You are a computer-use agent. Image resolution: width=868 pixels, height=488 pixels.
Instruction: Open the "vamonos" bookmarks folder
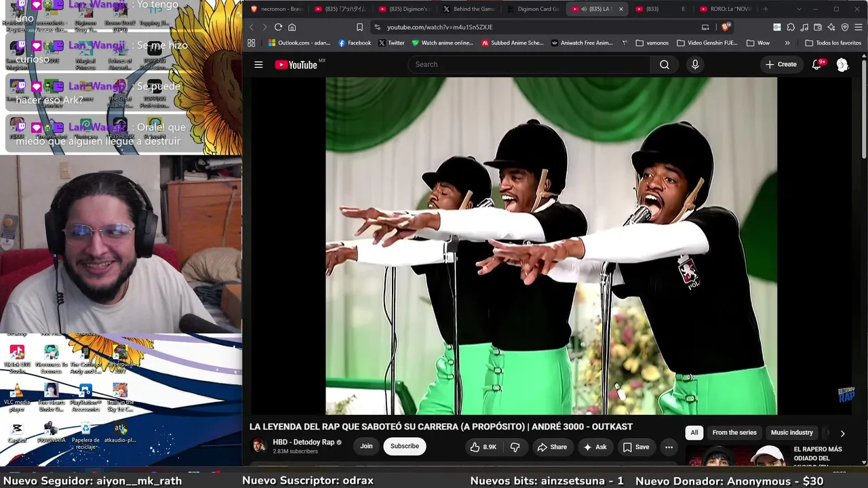click(x=652, y=43)
